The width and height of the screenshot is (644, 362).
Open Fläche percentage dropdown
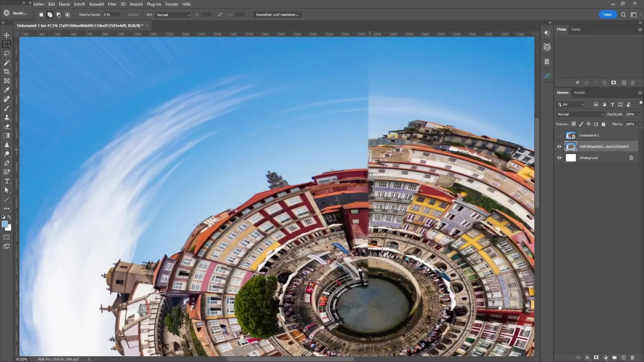tap(640, 124)
